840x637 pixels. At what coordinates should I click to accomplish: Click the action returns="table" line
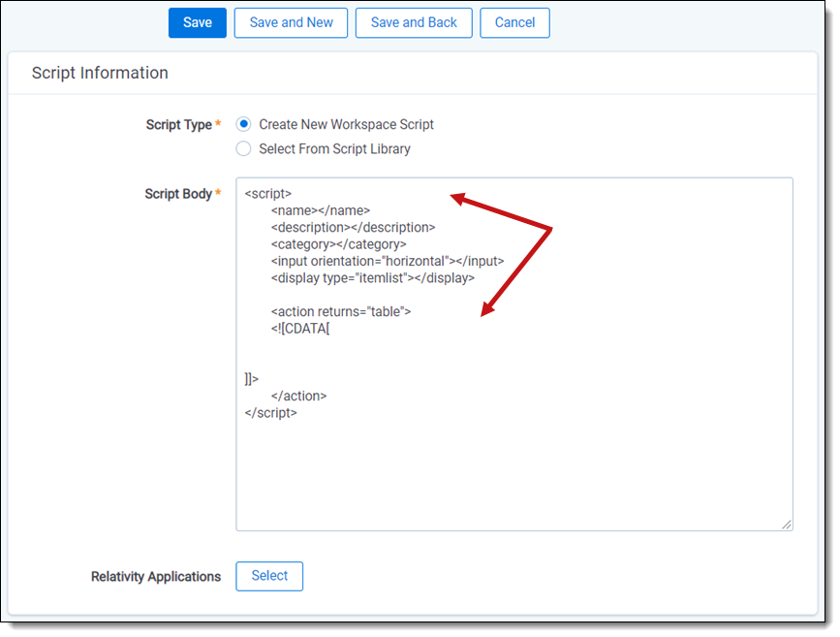(x=341, y=311)
